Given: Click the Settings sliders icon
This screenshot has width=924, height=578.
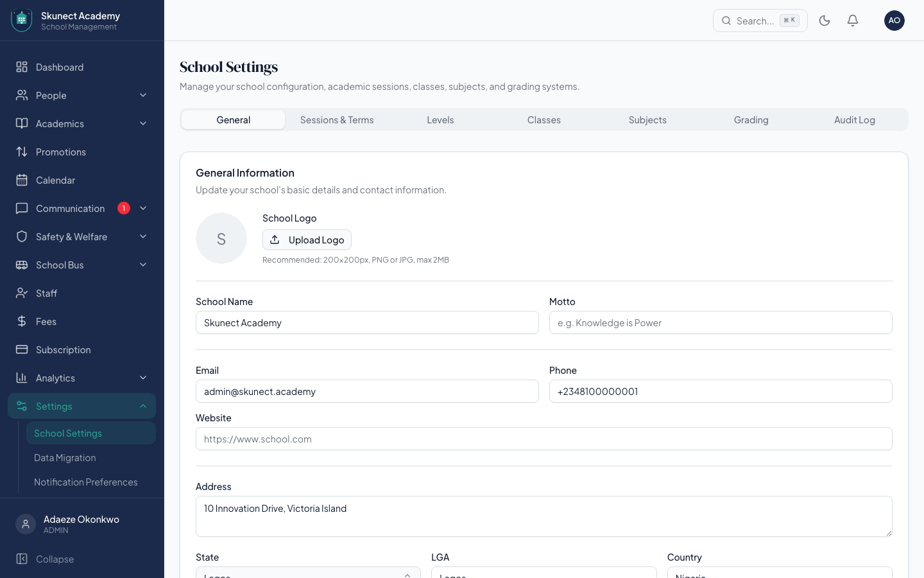Looking at the screenshot, I should click(x=22, y=406).
